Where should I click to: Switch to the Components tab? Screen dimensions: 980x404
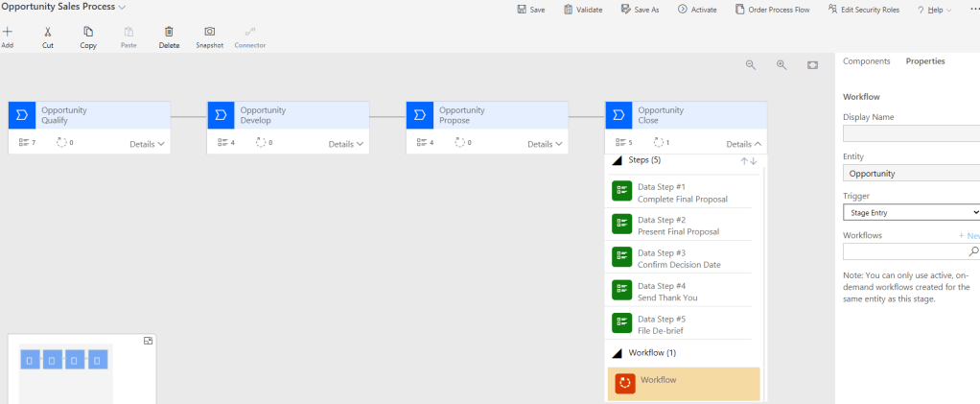866,61
